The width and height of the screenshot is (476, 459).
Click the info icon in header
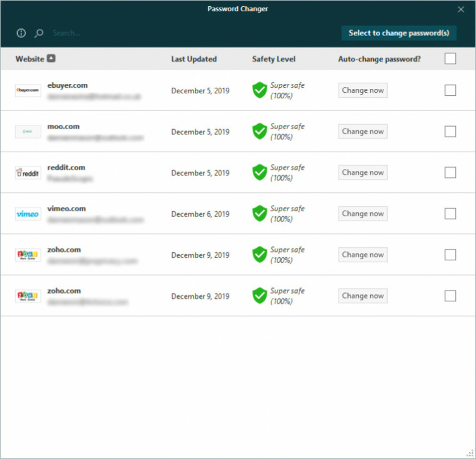pos(21,33)
